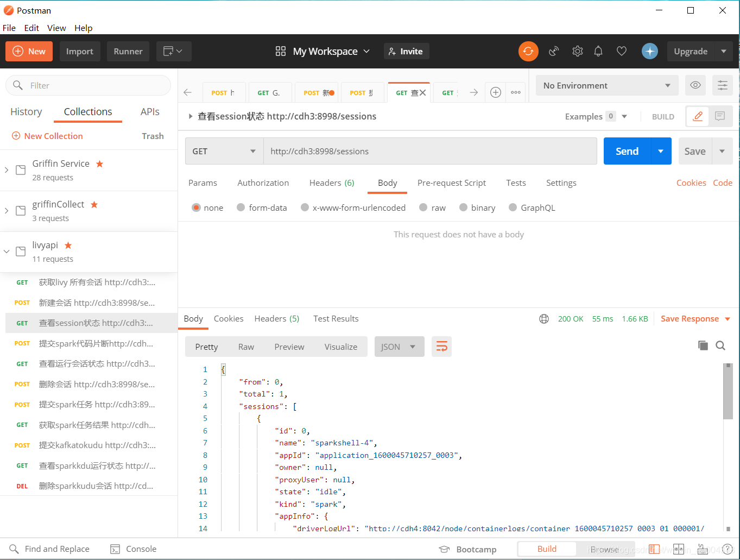This screenshot has width=740, height=560.
Task: Click the blue Send button
Action: point(627,151)
